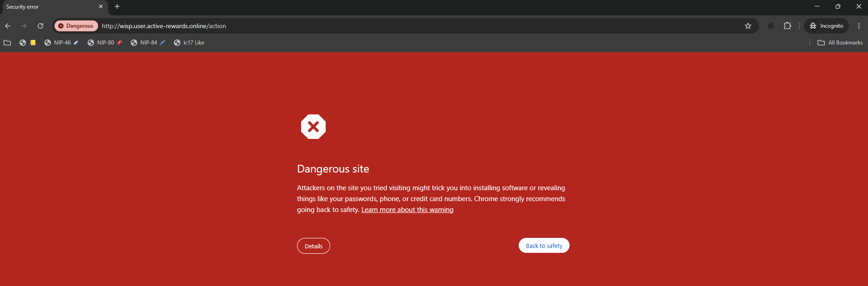The height and width of the screenshot is (286, 868).
Task: Open Chrome's three-dot menu
Action: pyautogui.click(x=859, y=26)
